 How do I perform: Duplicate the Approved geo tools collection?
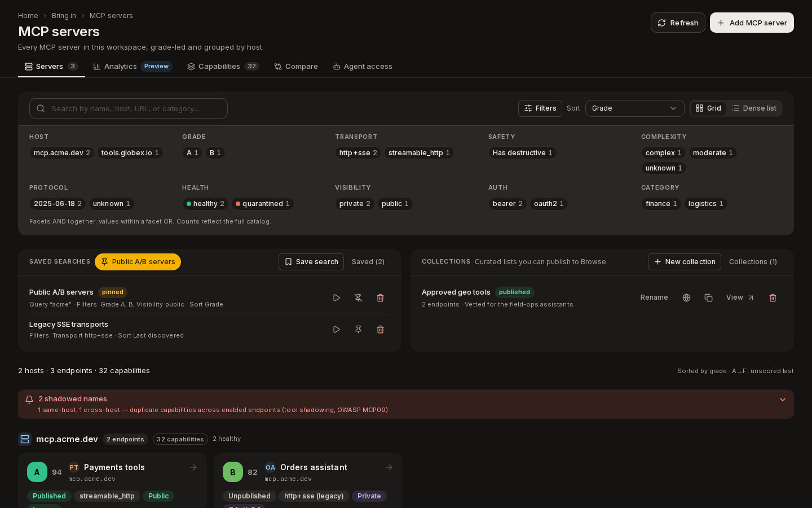[708, 297]
